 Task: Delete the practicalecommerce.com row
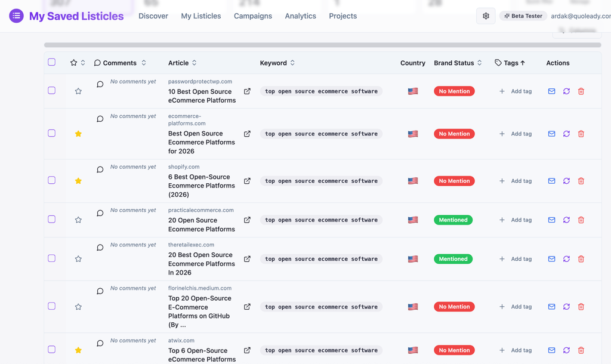coord(581,220)
